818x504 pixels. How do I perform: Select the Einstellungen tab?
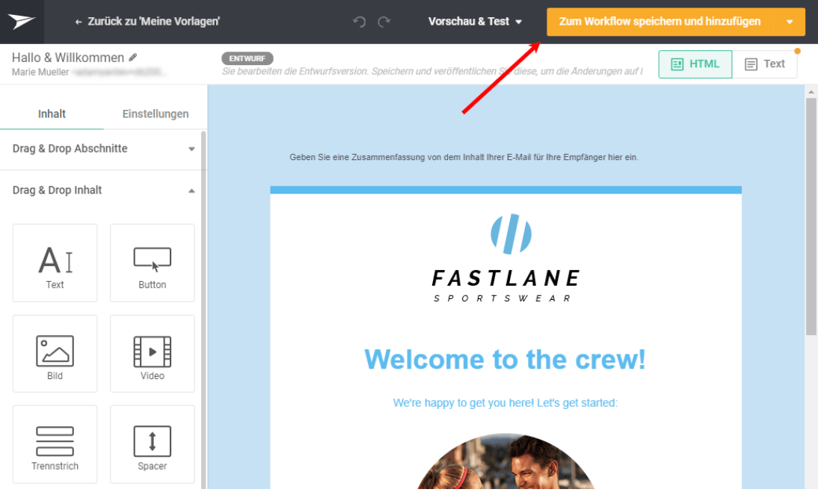(x=156, y=114)
